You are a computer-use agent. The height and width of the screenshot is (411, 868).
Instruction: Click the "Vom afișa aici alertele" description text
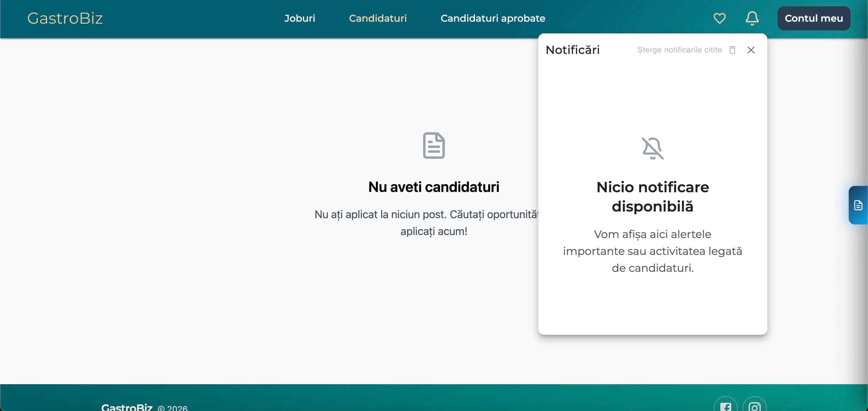[652, 251]
